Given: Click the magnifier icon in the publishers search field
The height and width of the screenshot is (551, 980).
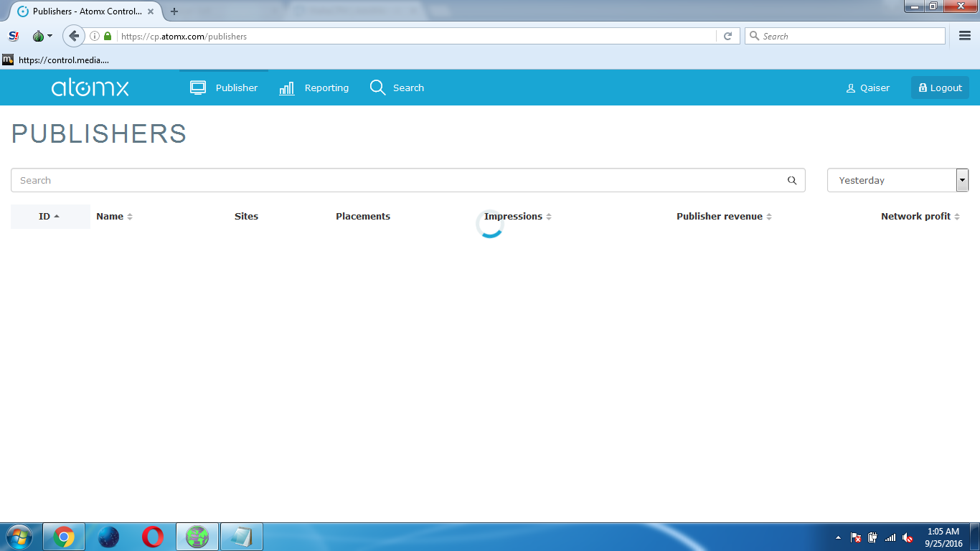Looking at the screenshot, I should tap(792, 180).
